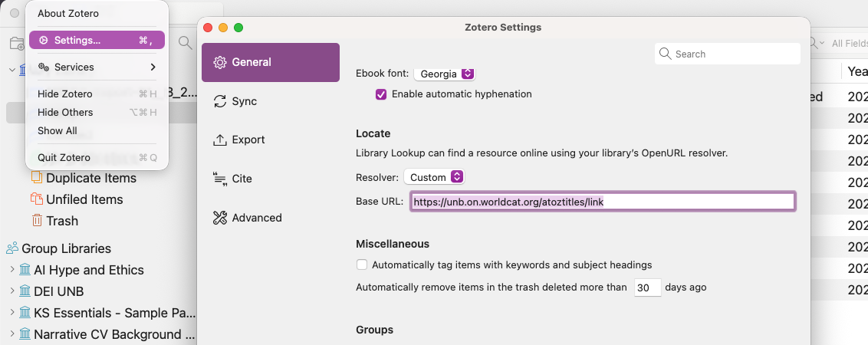The image size is (868, 345).
Task: Click the General gear icon
Action: tap(220, 62)
